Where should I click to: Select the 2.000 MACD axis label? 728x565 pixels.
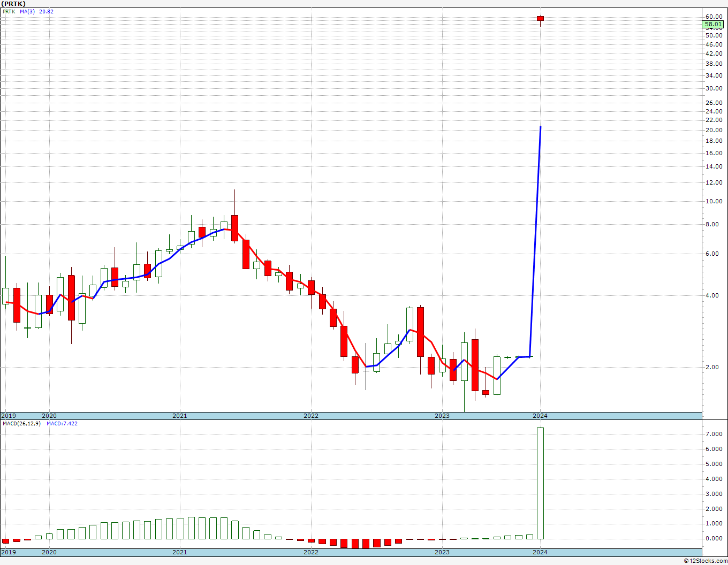(714, 509)
